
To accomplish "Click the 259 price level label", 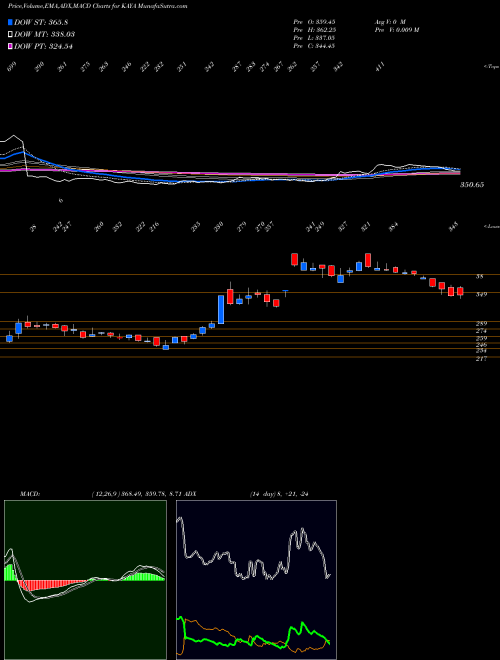I will tap(481, 338).
